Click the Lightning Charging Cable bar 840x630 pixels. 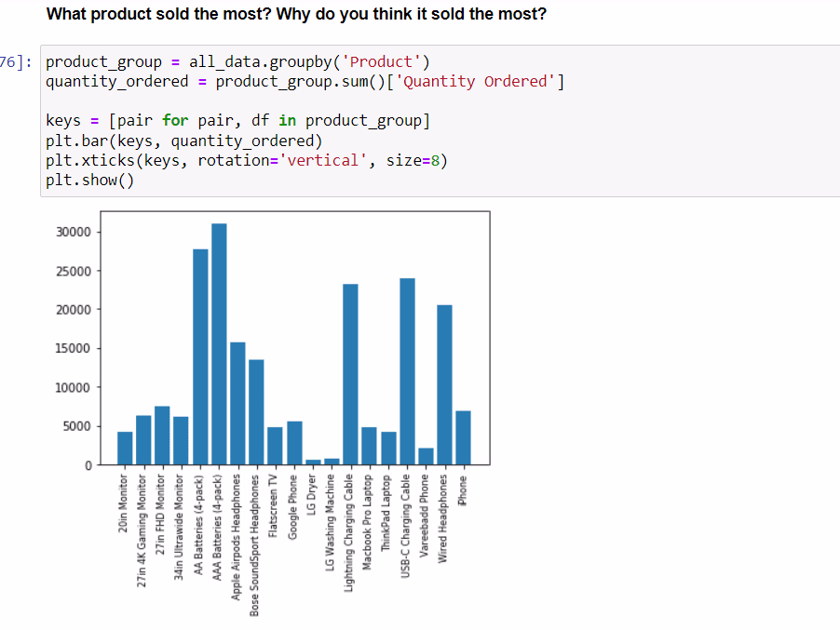click(350, 374)
